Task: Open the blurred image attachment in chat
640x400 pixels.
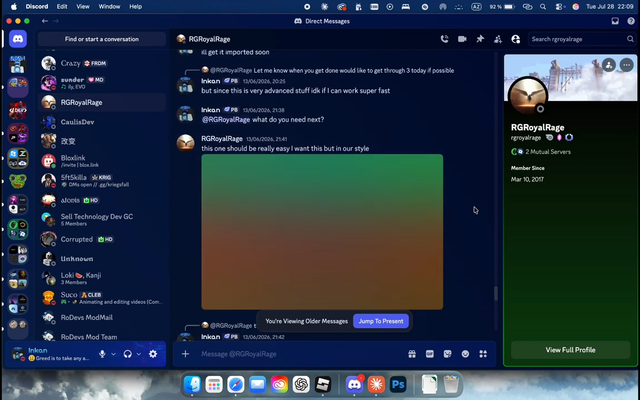Action: pos(322,231)
